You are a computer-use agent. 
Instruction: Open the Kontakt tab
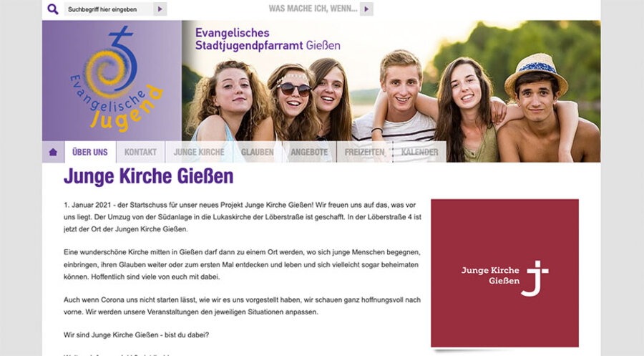click(140, 152)
